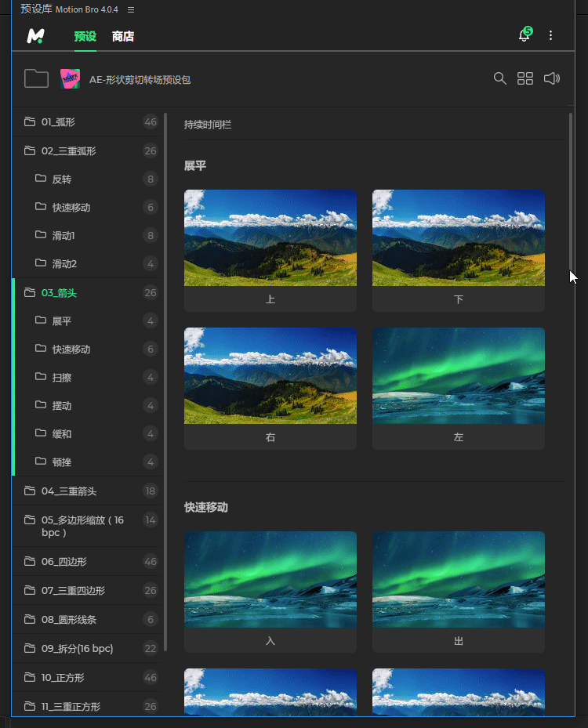Open the 01_弧形 folder
Viewport: 588px width, 728px height.
(x=87, y=122)
